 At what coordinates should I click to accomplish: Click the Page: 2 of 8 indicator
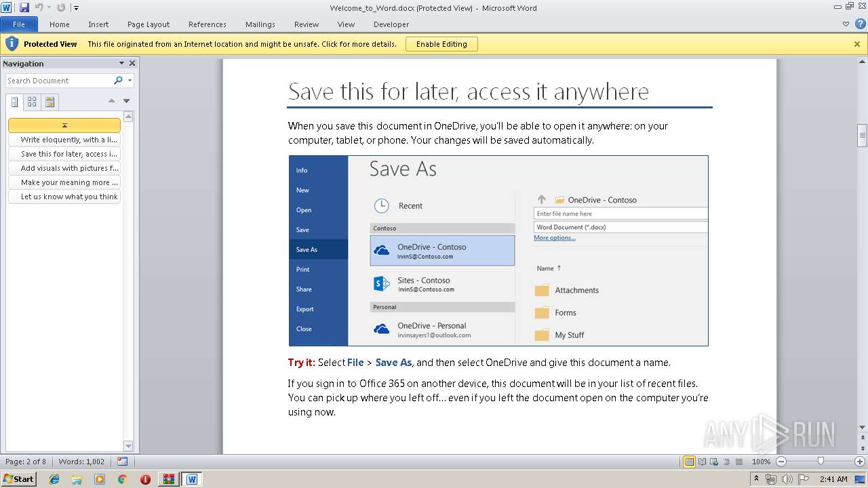(x=26, y=462)
